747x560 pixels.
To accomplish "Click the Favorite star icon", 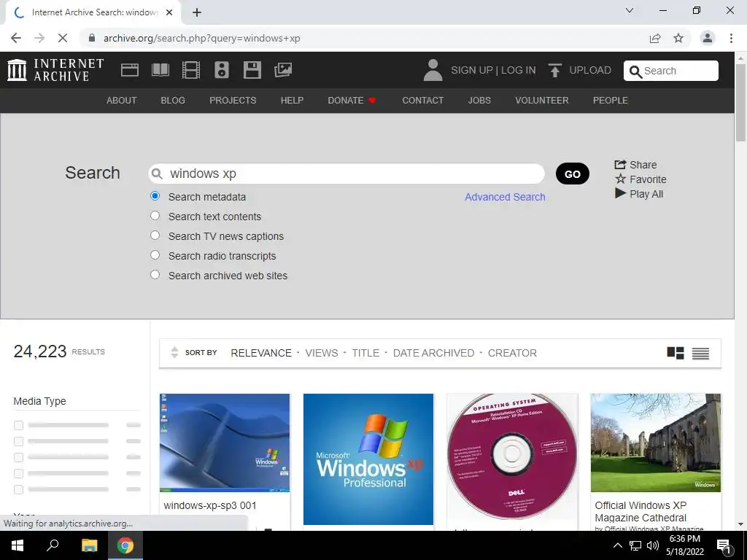I will point(620,179).
